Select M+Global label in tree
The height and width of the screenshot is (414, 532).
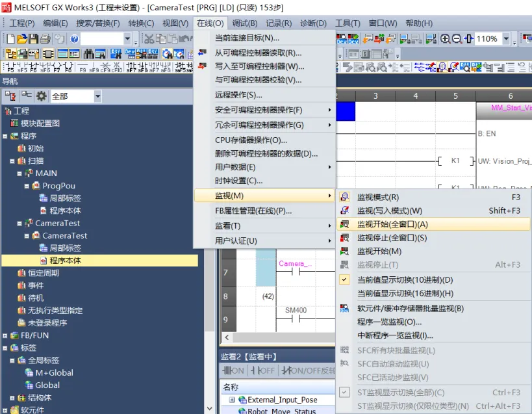pyautogui.click(x=54, y=373)
